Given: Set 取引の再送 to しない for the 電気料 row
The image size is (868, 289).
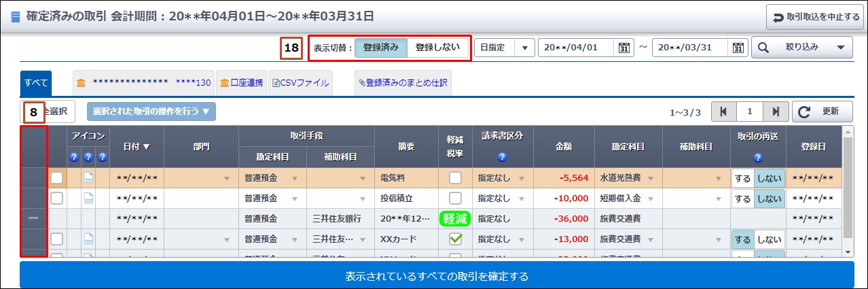Looking at the screenshot, I should point(770,178).
